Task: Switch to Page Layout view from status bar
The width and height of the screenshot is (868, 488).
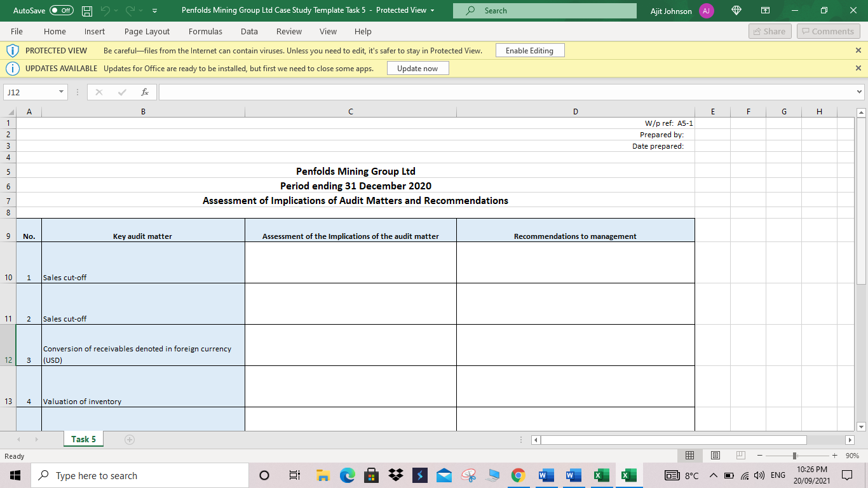Action: pyautogui.click(x=715, y=455)
